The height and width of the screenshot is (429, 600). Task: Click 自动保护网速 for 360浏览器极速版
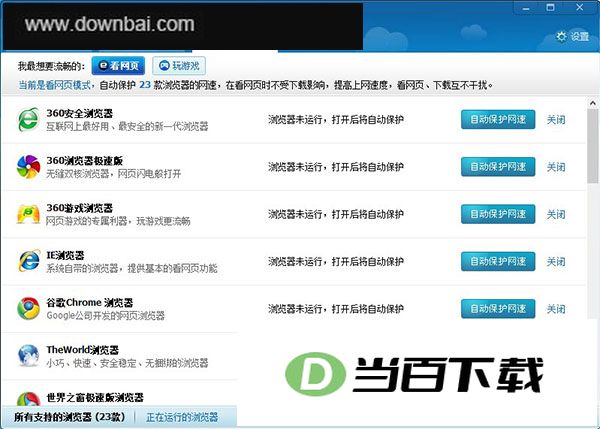[x=498, y=167]
